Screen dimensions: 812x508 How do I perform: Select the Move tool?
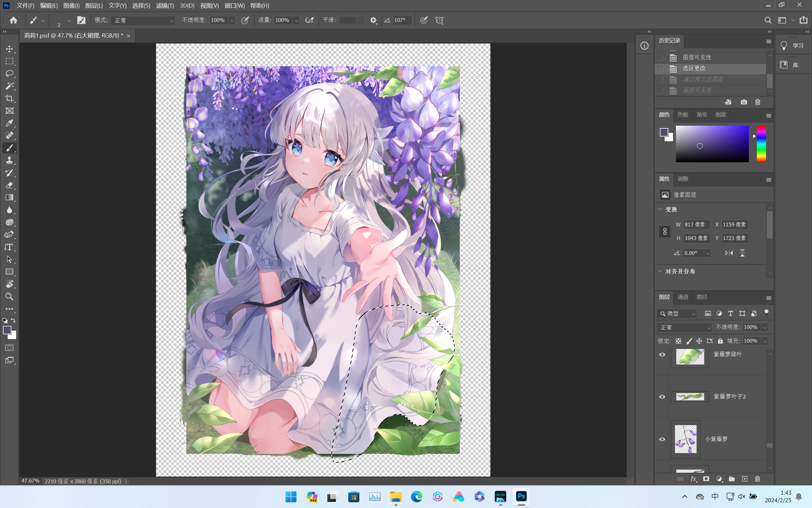point(10,49)
